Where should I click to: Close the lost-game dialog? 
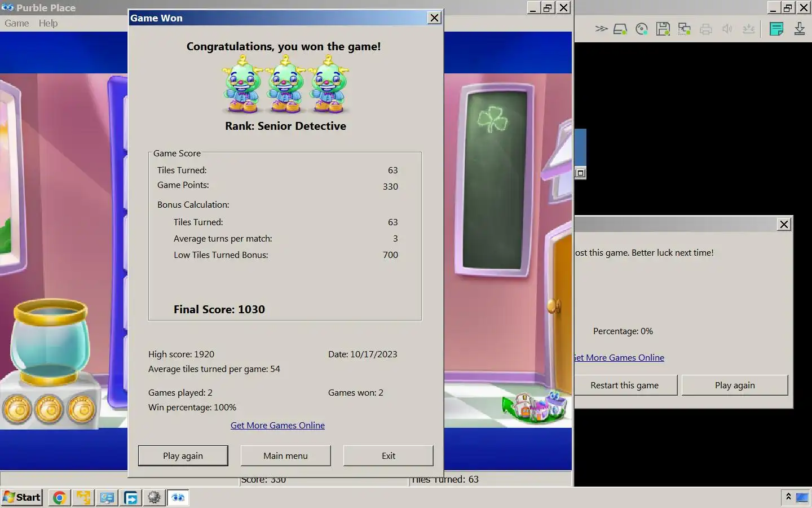point(784,224)
